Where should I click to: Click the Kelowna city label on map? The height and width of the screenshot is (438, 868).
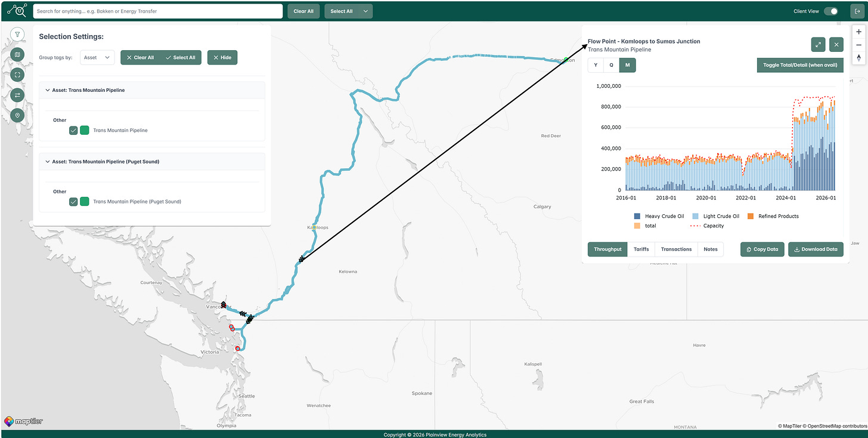[x=348, y=272]
